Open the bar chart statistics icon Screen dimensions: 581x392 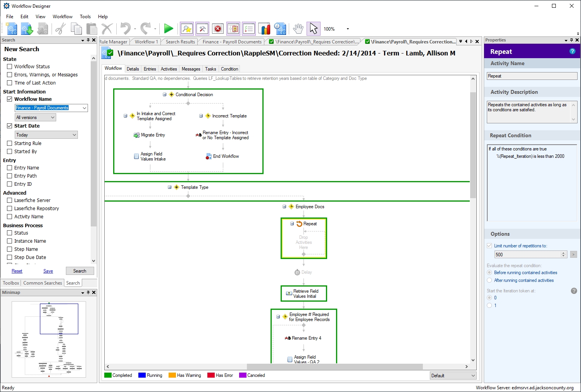[264, 29]
